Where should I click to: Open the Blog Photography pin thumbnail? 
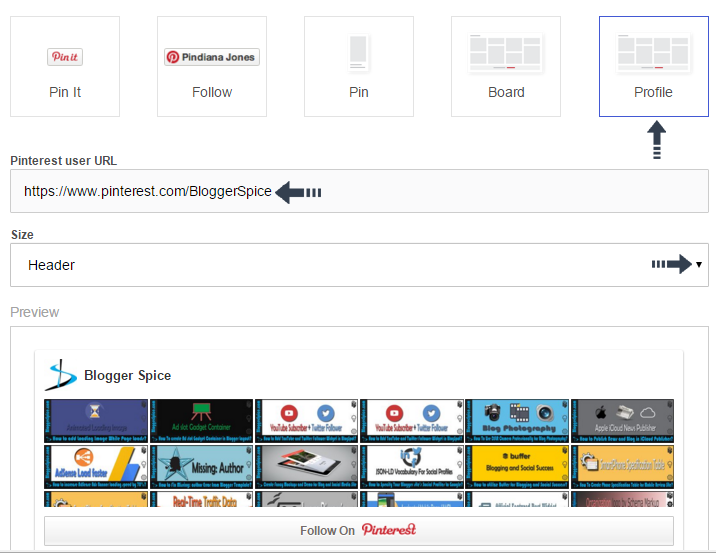pos(517,421)
